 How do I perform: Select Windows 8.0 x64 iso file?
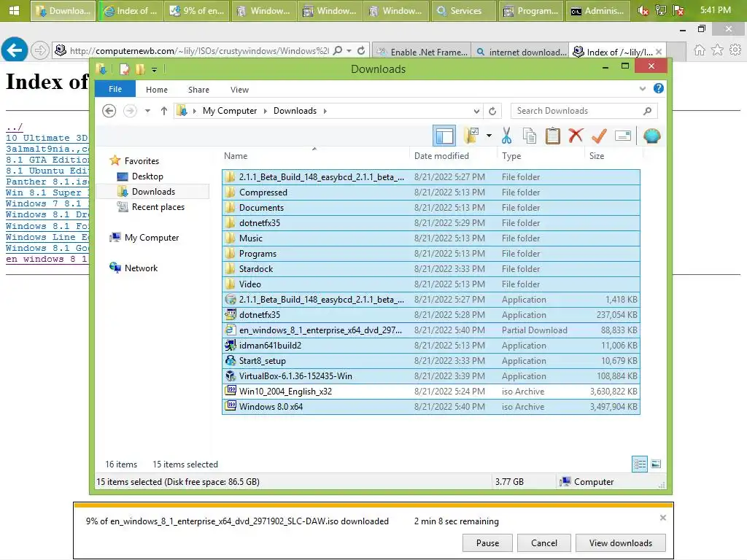(x=430, y=407)
